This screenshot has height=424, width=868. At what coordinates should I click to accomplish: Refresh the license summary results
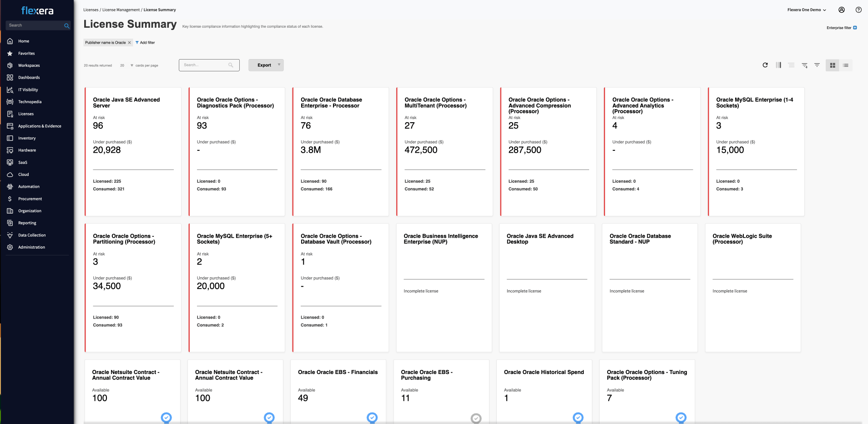(765, 65)
